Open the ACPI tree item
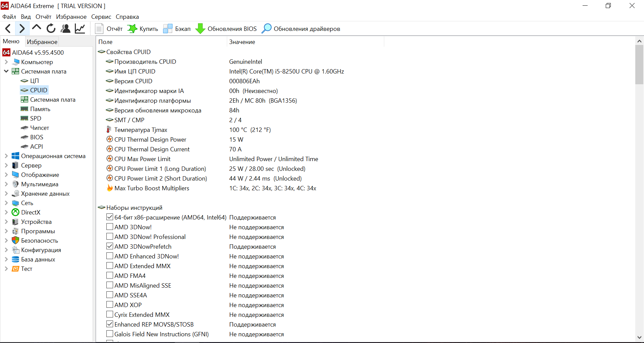Viewport: 644px width, 343px height. click(32, 147)
